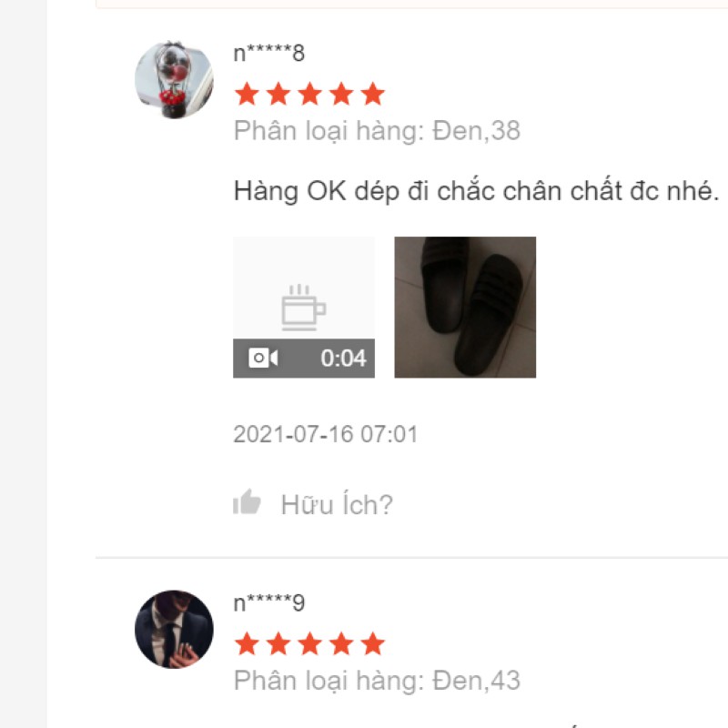This screenshot has height=728, width=728.
Task: Click third star of n*****9 rating
Action: 309,644
